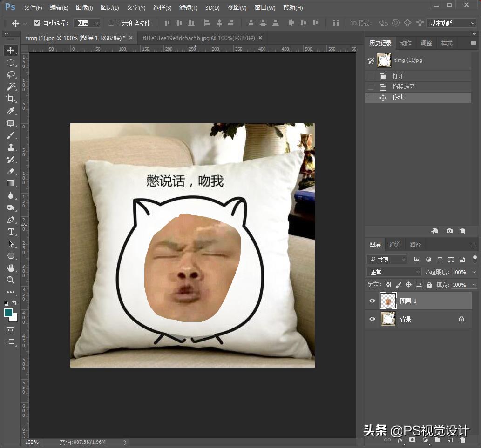This screenshot has width=481, height=448.
Task: Open the 滤镜(T) menu
Action: (x=188, y=7)
